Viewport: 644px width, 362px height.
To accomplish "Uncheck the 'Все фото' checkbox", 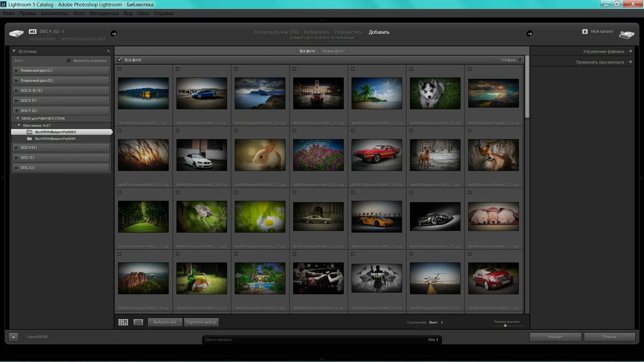I will (x=120, y=60).
